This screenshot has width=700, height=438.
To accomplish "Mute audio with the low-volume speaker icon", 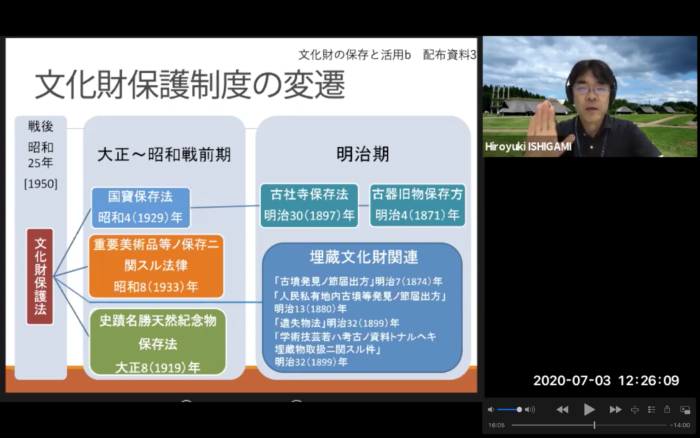I will point(490,409).
